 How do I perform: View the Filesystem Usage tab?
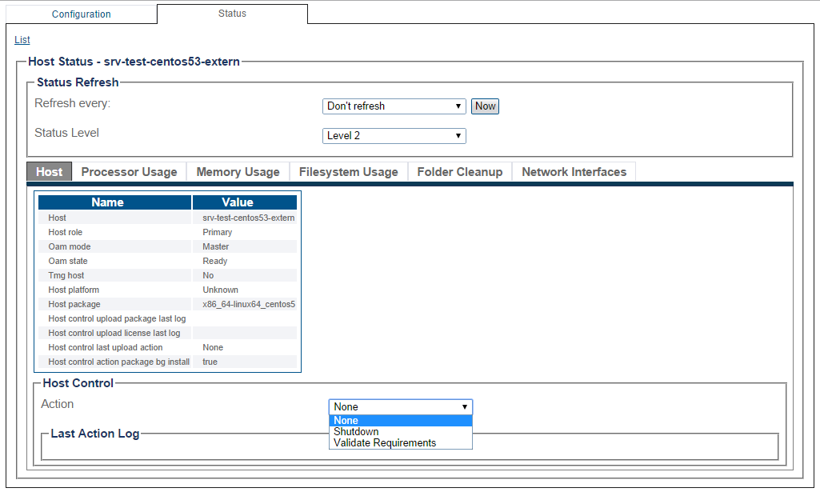pos(348,172)
